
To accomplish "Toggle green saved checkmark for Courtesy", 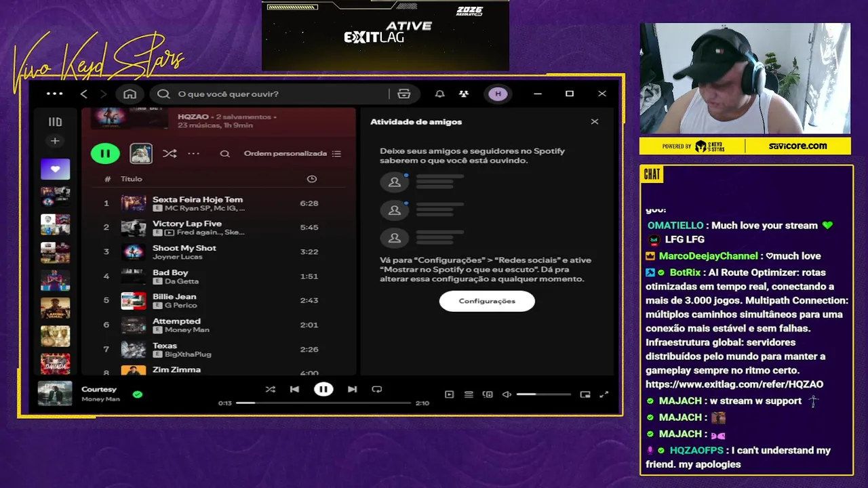I will (x=138, y=394).
